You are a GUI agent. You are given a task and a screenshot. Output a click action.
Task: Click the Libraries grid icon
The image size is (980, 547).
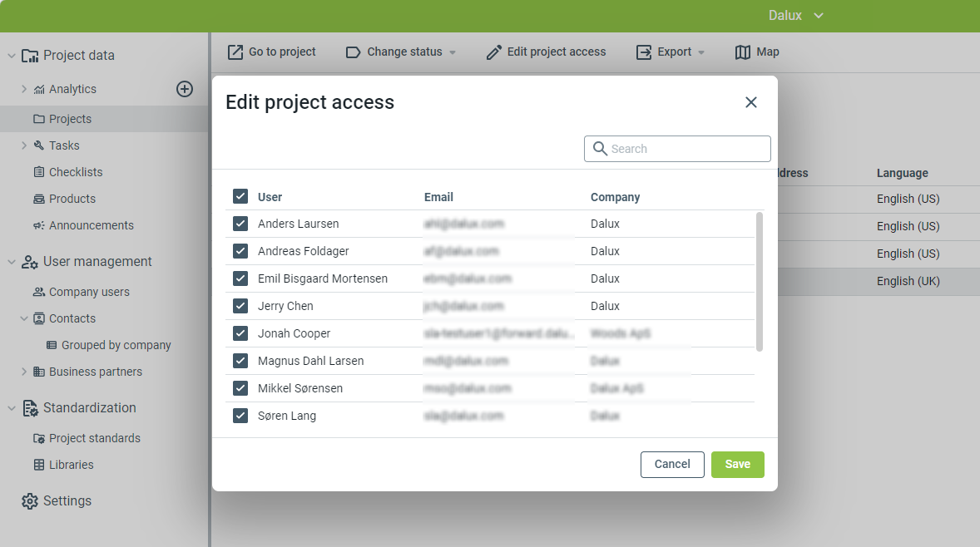39,465
